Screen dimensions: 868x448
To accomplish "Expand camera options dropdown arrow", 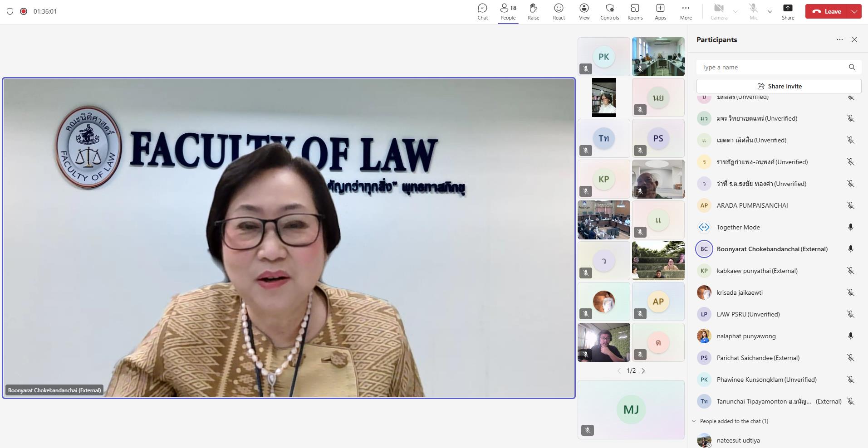I will [736, 12].
